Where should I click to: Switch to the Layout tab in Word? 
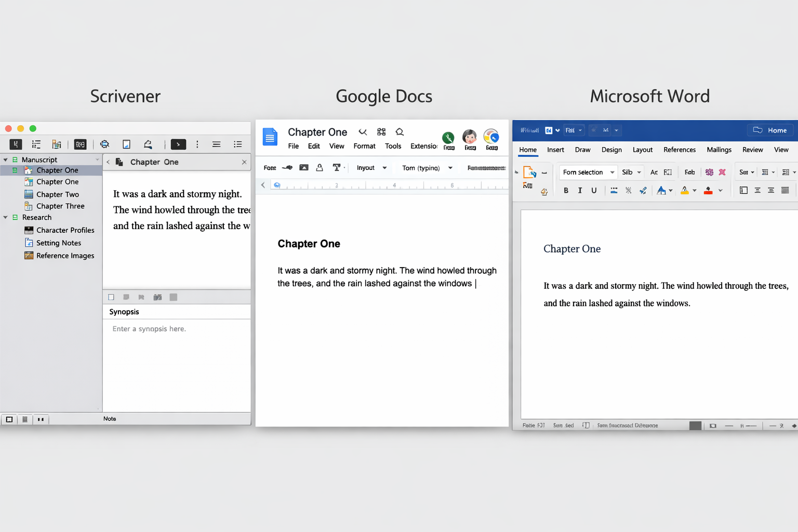[x=643, y=150]
